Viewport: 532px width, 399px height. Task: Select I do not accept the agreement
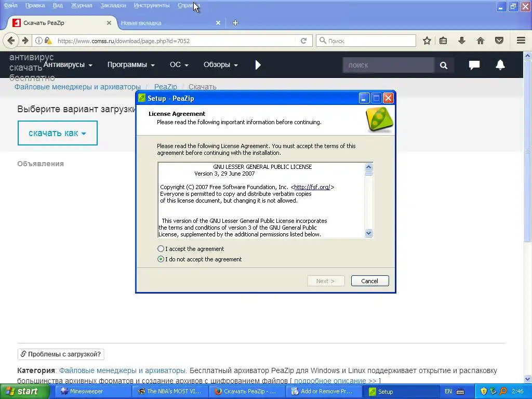coord(199,259)
